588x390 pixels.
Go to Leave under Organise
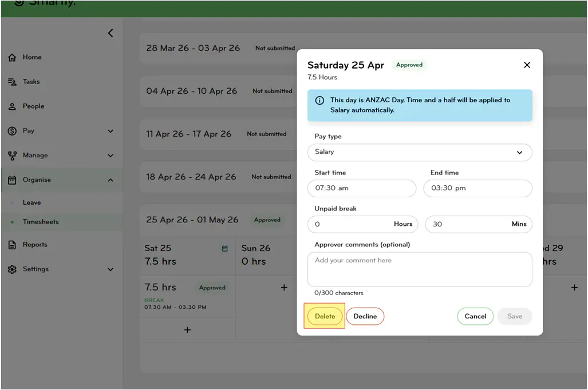(x=32, y=202)
